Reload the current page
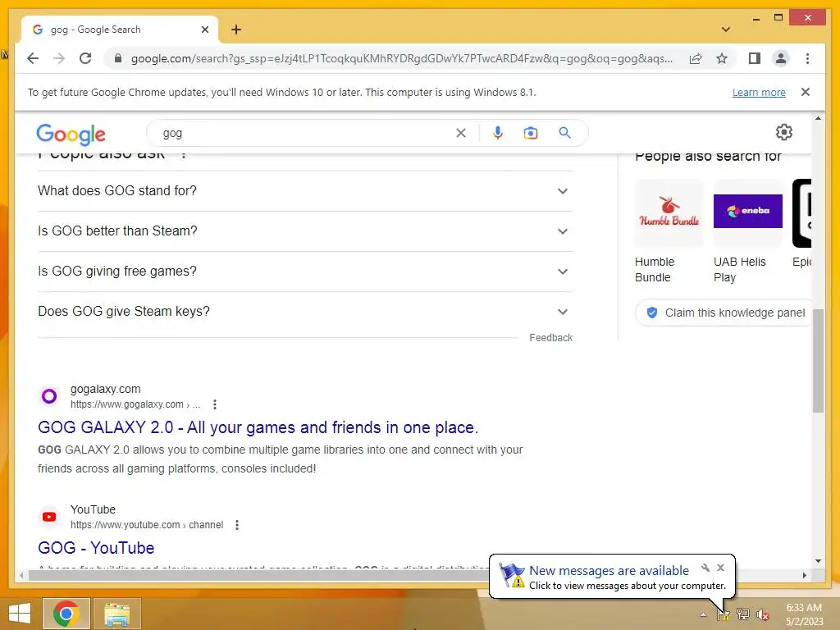 pyautogui.click(x=85, y=58)
